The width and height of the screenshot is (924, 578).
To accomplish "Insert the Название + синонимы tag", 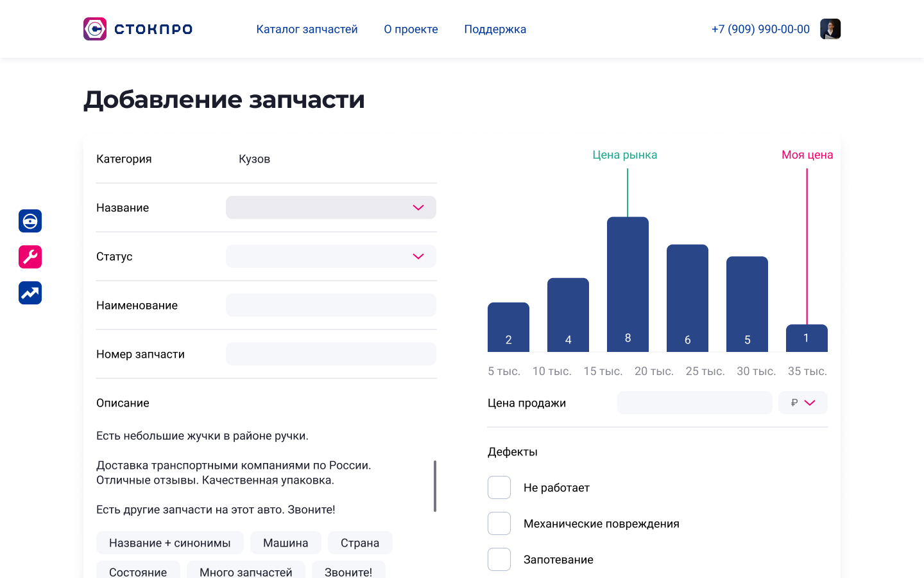I will [170, 543].
